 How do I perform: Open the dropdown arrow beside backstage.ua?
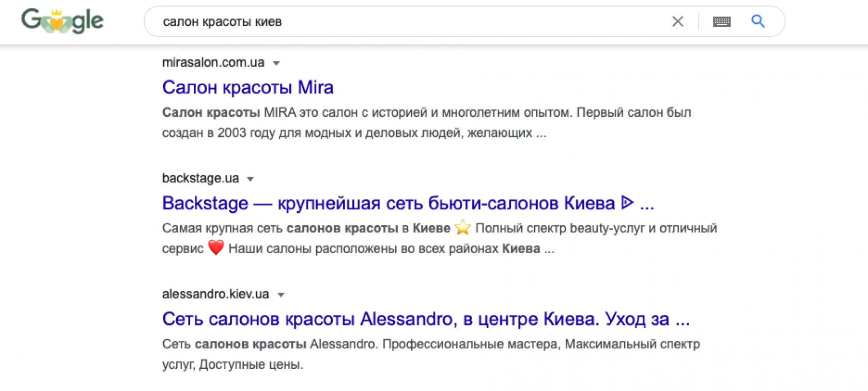coord(251,179)
